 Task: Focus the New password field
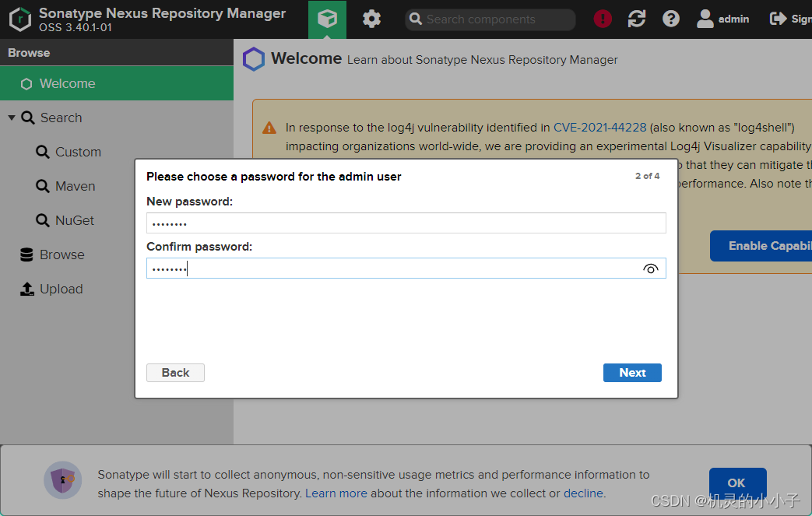click(x=406, y=223)
